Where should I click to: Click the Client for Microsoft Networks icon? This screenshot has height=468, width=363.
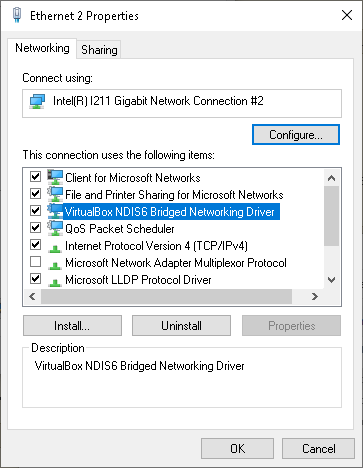coord(55,177)
